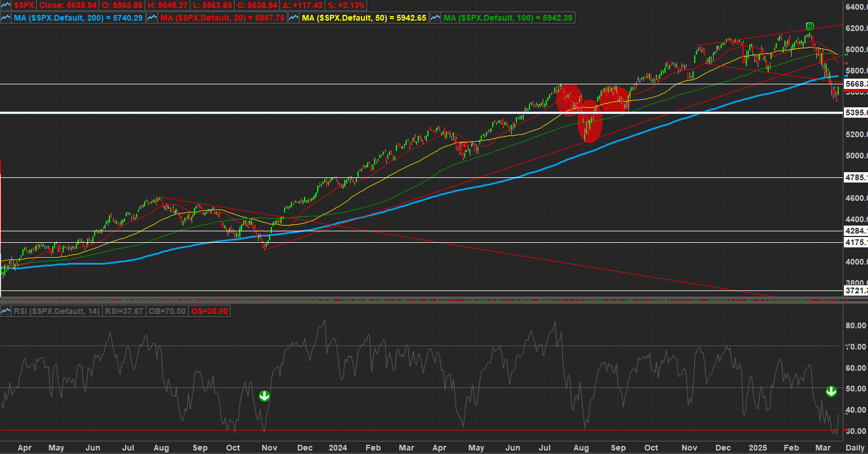Click the H: 5645.27 high value
This screenshot has width=868, height=454.
(167, 5)
